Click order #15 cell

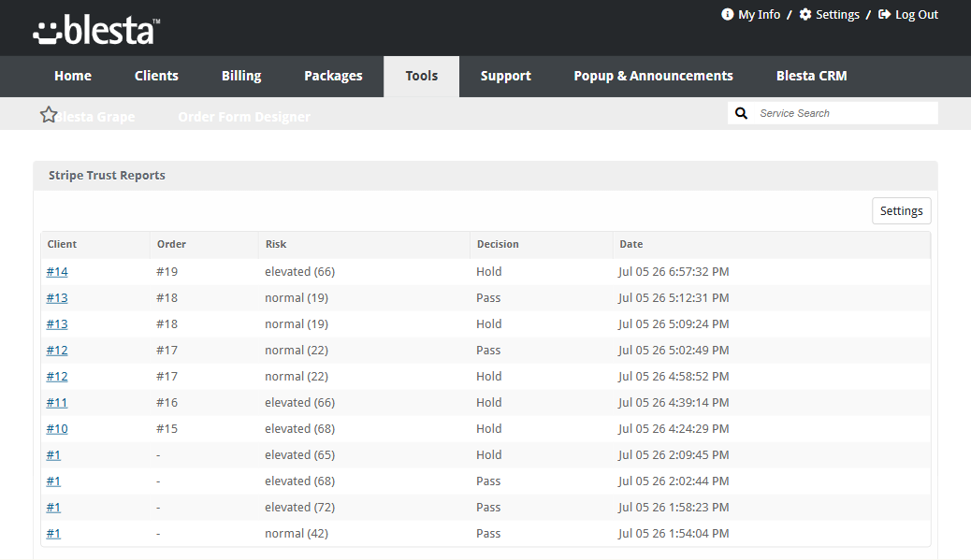tap(167, 429)
